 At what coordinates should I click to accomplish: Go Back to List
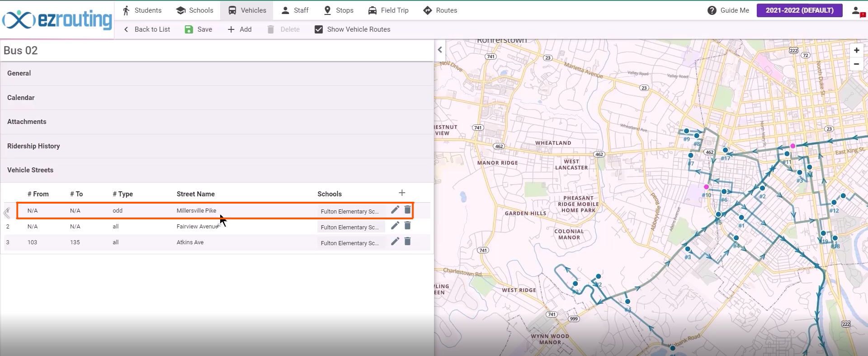pos(146,29)
